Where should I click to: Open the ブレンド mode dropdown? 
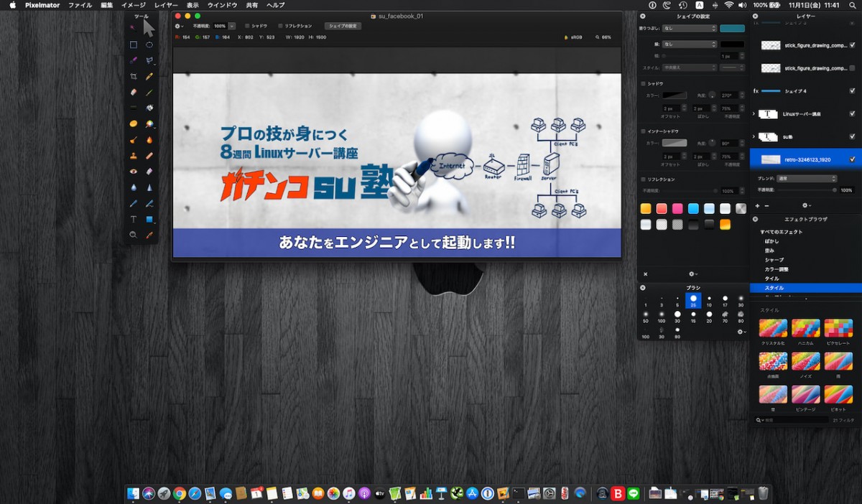[x=807, y=178]
